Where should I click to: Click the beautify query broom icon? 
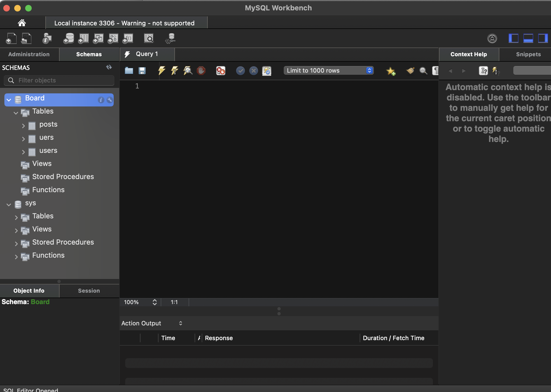pyautogui.click(x=410, y=71)
